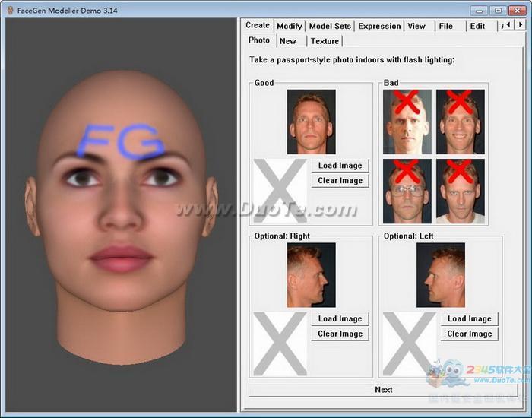The height and width of the screenshot is (418, 532).
Task: Click the left profile example photo
Action: [441, 275]
